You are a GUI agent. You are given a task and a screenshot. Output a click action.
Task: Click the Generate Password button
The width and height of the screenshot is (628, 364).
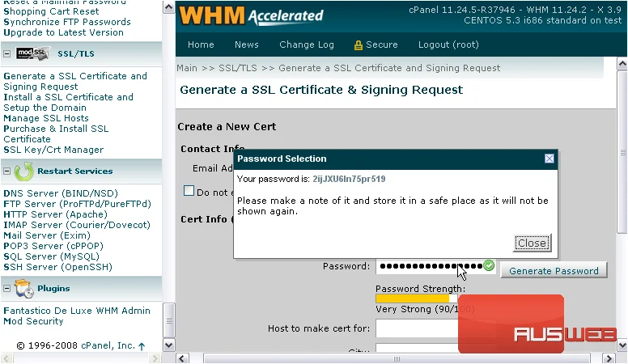click(x=554, y=271)
